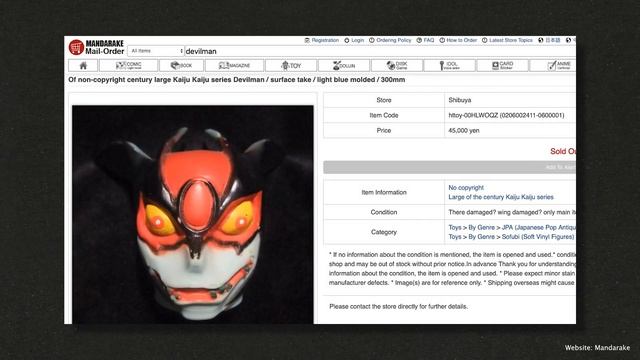The image size is (640, 360).
Task: Open Large of the century Kaiju series link
Action: point(501,197)
